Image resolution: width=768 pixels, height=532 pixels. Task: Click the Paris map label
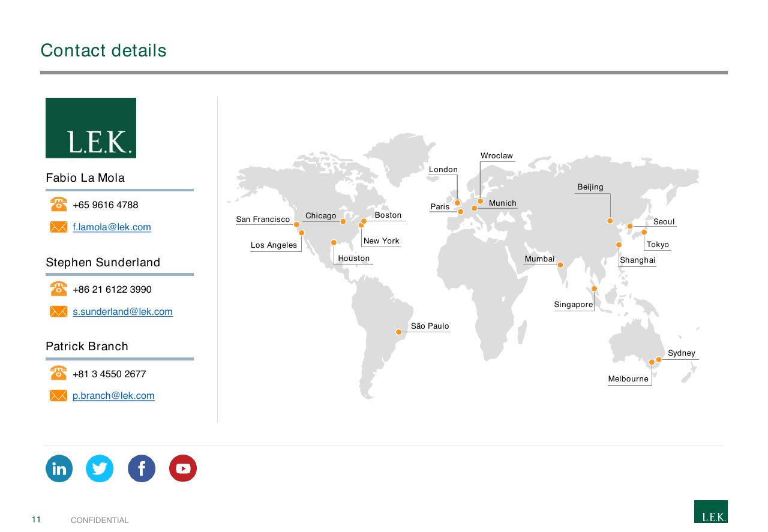pyautogui.click(x=440, y=206)
